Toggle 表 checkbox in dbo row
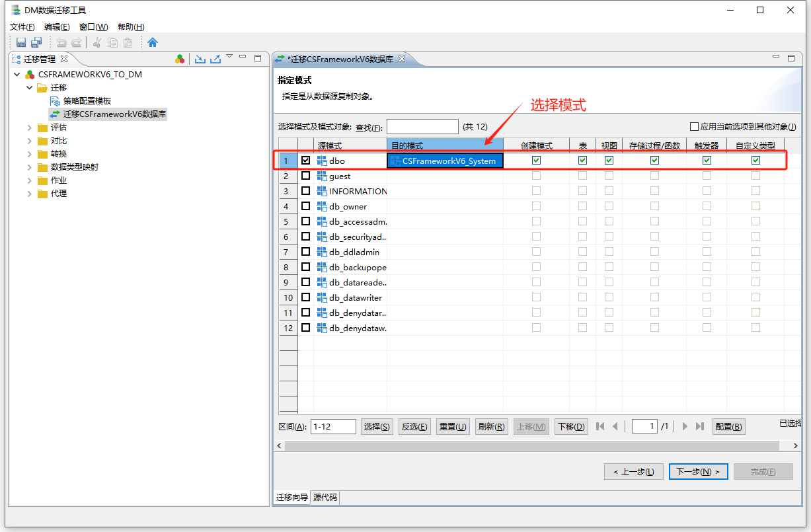The image size is (811, 532). click(582, 160)
